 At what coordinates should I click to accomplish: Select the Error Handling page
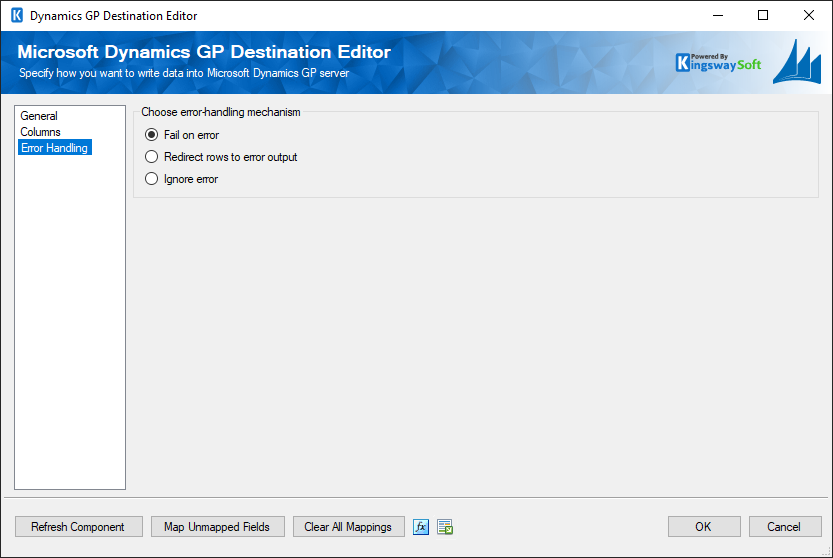point(55,148)
